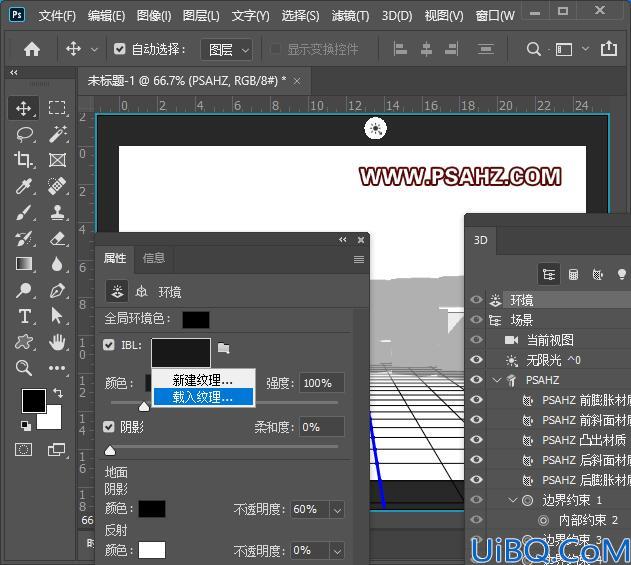Select the Horizontal Type tool
Viewport: 631px width, 565px height.
[25, 316]
